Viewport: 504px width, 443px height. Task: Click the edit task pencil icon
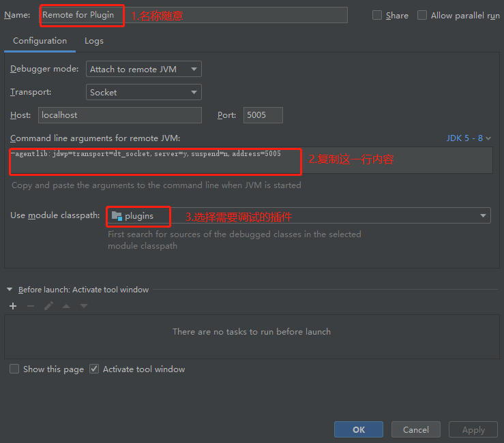(48, 306)
